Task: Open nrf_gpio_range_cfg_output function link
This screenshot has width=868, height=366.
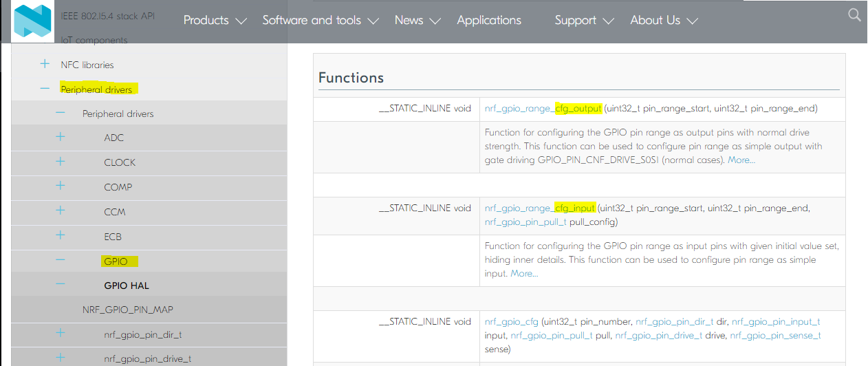Action: click(x=543, y=109)
